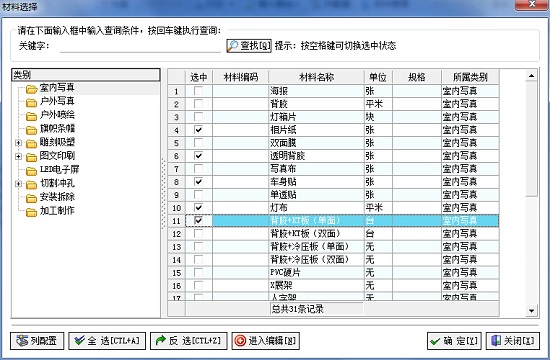Check the 写真布 row checkbox

click(x=198, y=169)
